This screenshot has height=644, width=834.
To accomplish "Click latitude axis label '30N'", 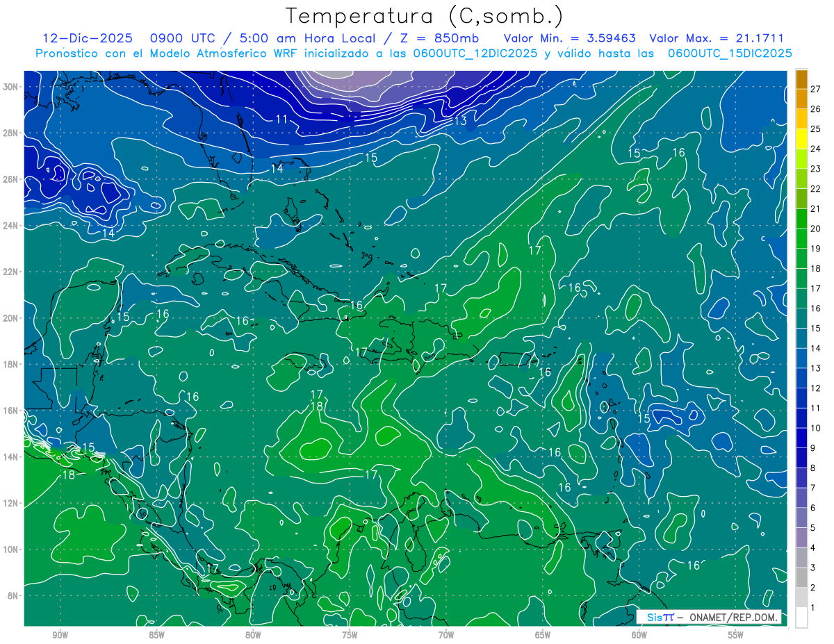I will (10, 87).
